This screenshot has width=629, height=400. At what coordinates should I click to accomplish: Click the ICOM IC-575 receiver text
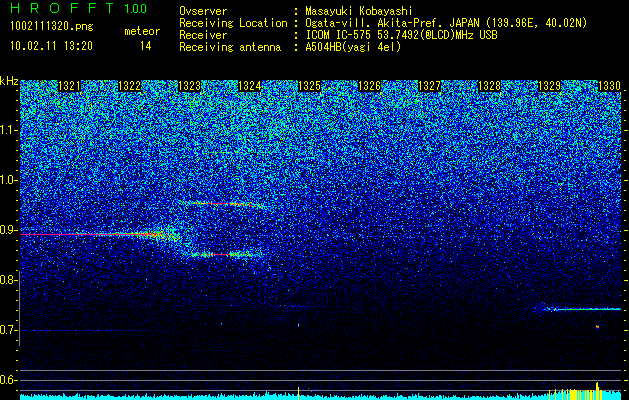pos(401,35)
